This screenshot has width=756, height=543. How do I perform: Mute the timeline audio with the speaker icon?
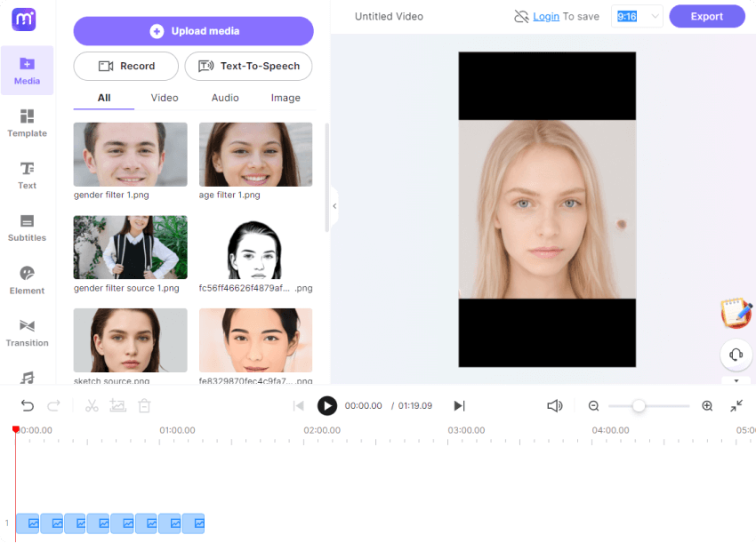click(x=554, y=405)
